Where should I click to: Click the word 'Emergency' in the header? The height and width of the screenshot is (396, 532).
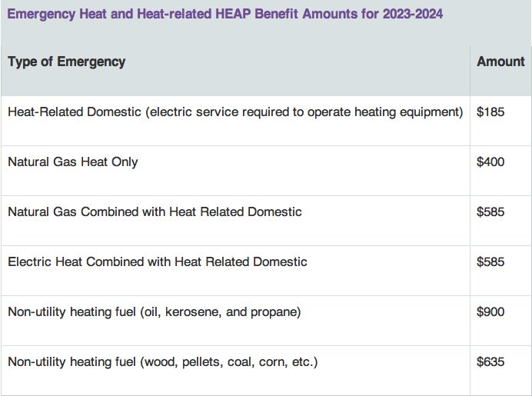pos(91,62)
